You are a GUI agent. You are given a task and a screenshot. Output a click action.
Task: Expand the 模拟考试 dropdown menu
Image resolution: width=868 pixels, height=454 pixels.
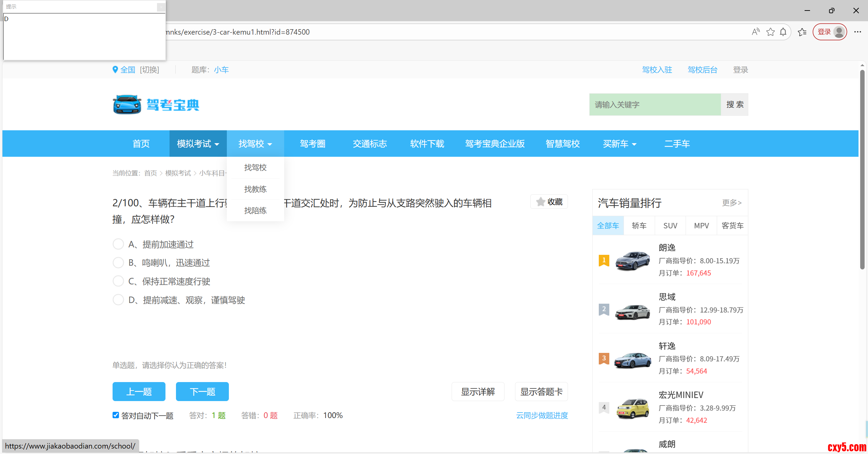click(198, 144)
